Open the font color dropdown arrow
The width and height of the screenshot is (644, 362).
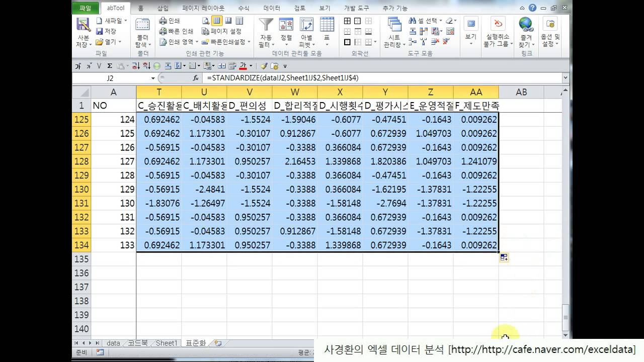point(251,66)
